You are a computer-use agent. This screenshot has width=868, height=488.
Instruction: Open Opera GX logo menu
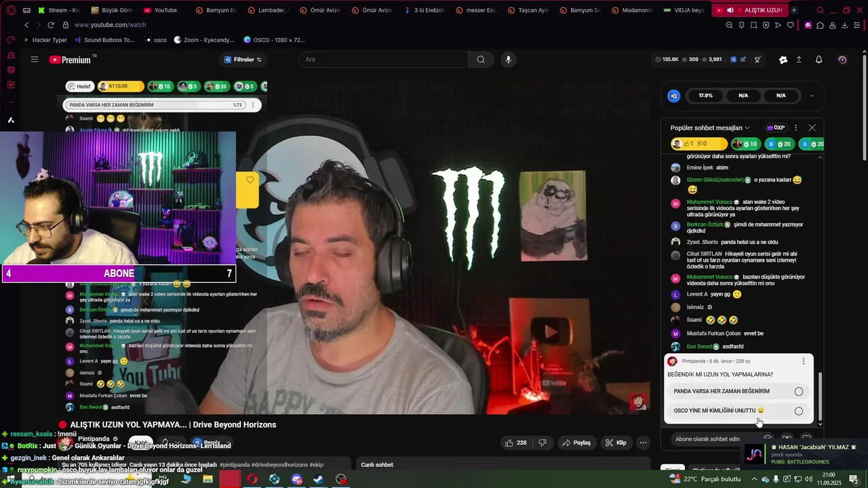11,10
